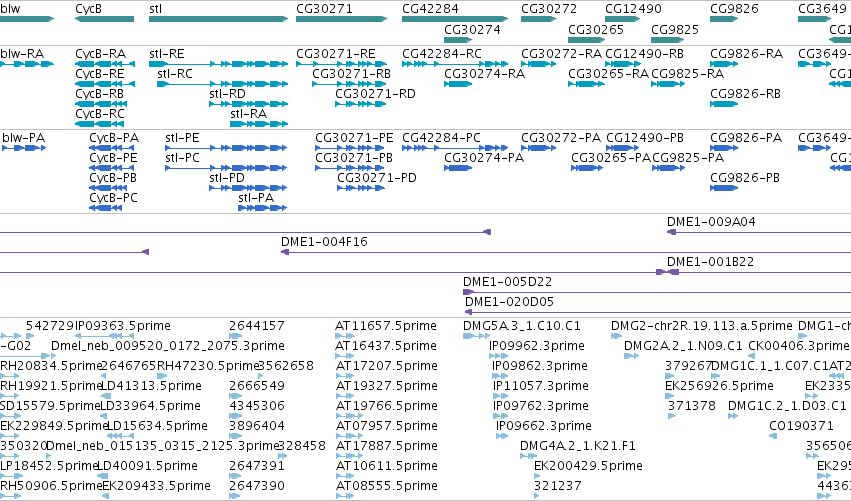Select the CycB-RB transcript label

tap(100, 94)
